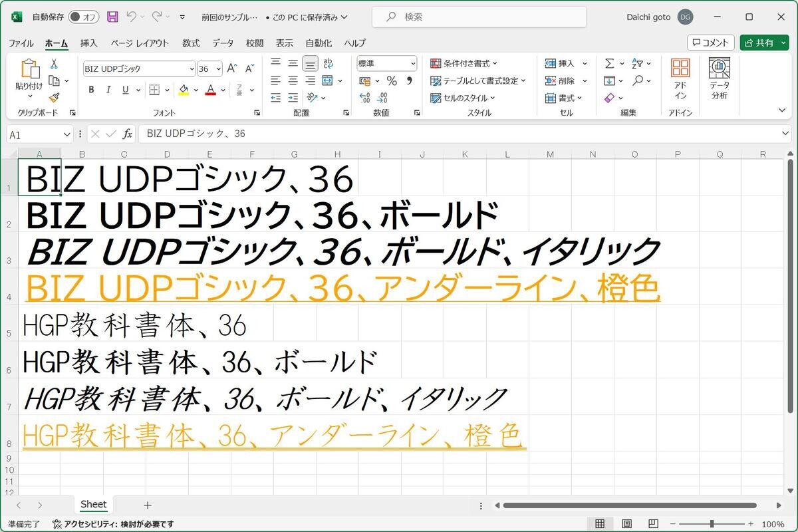Screen dimensions: 798x532
Task: Click the Cut scissors icon
Action: (54, 64)
